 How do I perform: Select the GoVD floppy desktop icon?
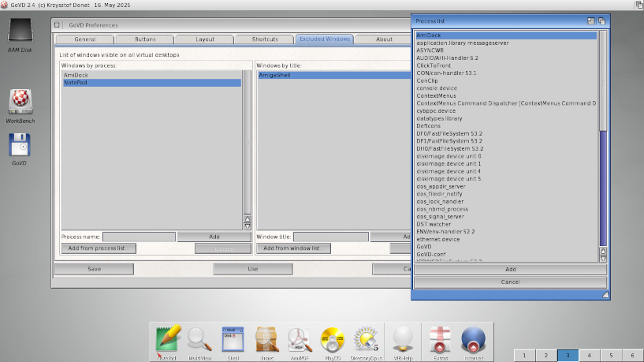coord(20,145)
